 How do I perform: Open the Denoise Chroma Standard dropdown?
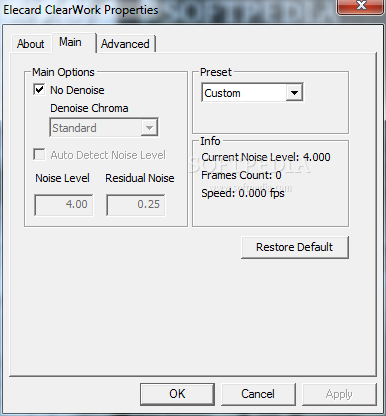point(104,127)
